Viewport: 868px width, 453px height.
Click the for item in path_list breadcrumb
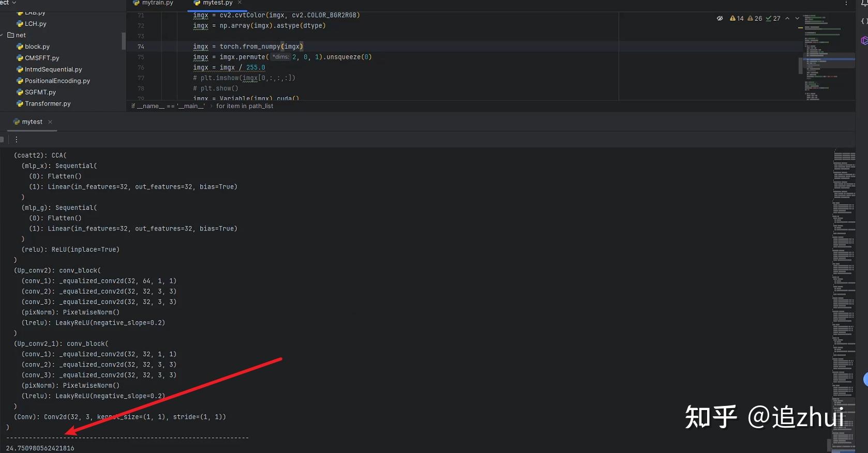click(245, 106)
